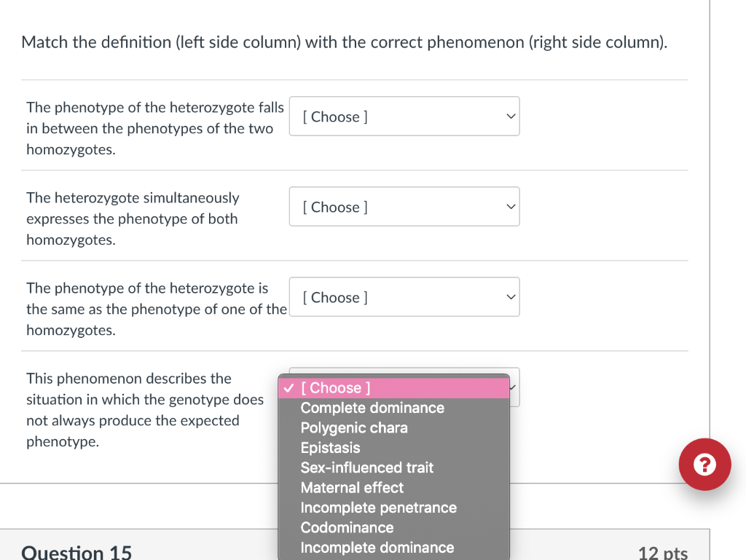Click the fourth dropdown's chevron arrow
Image resolution: width=746 pixels, height=560 pixels.
pyautogui.click(x=512, y=387)
